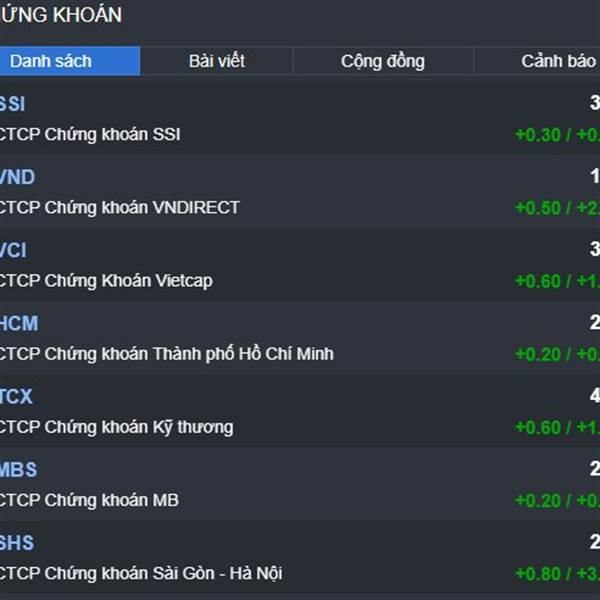Select the VCI ticker symbol
Viewport: 600px width, 600px height.
point(13,250)
